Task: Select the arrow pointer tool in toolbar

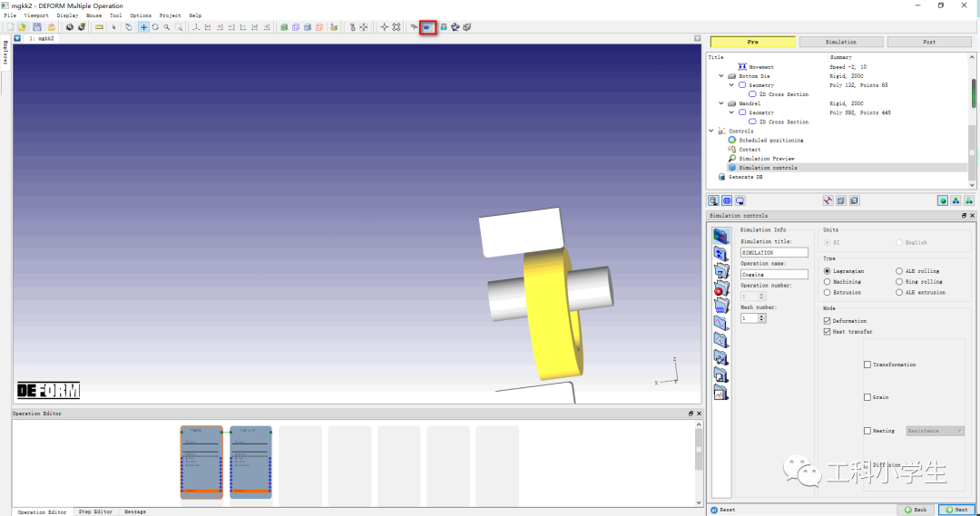Action: tap(113, 27)
